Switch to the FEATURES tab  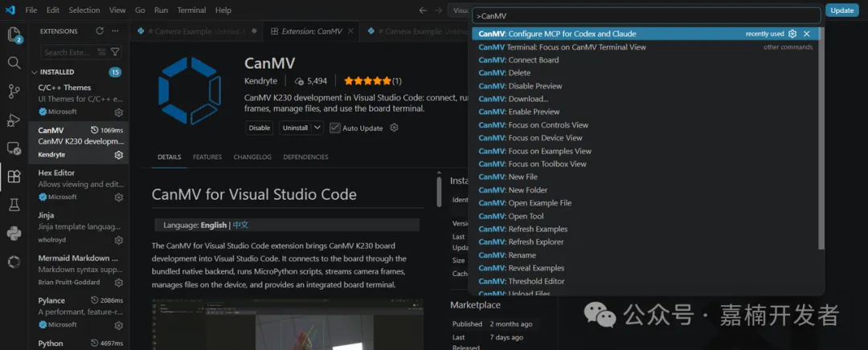point(207,157)
